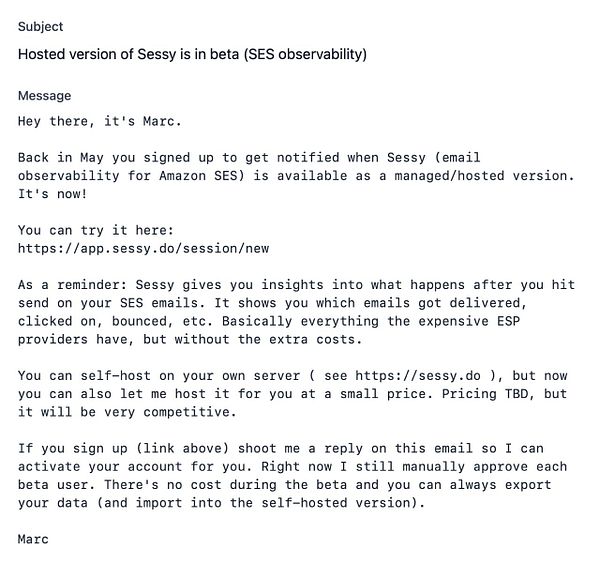Click the "Back in May you signed up" line
This screenshot has height=564, width=600.
click(249, 158)
